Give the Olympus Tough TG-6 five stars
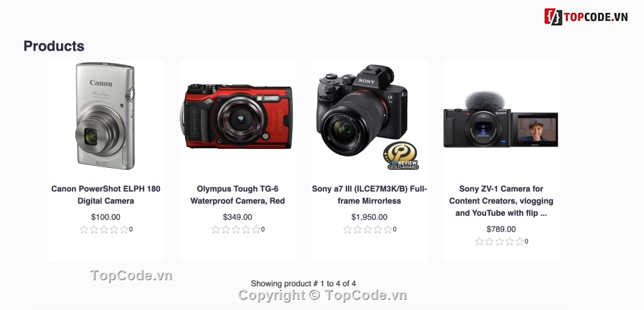The width and height of the screenshot is (644, 310). click(256, 229)
